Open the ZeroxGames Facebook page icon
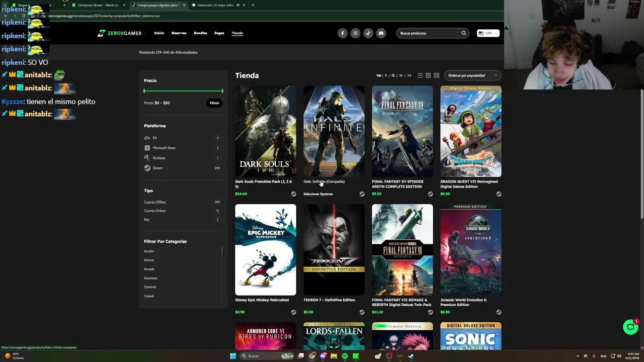644x362 pixels. [343, 33]
